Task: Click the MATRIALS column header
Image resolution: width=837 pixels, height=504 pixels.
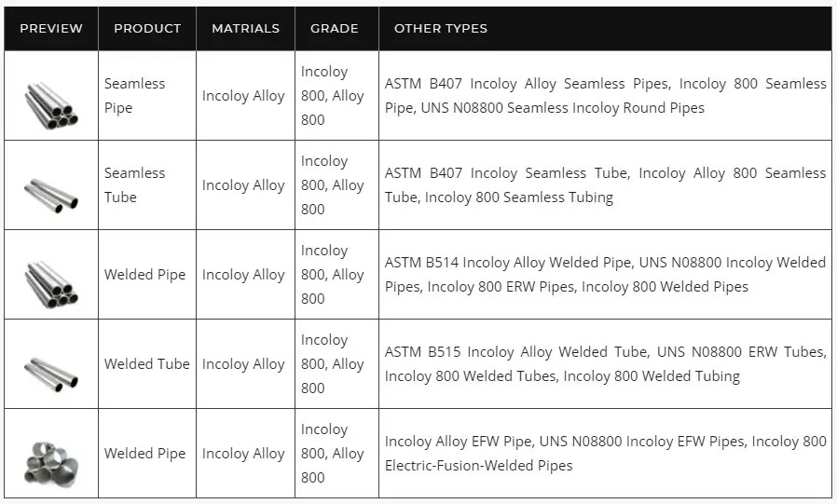Action: (245, 28)
